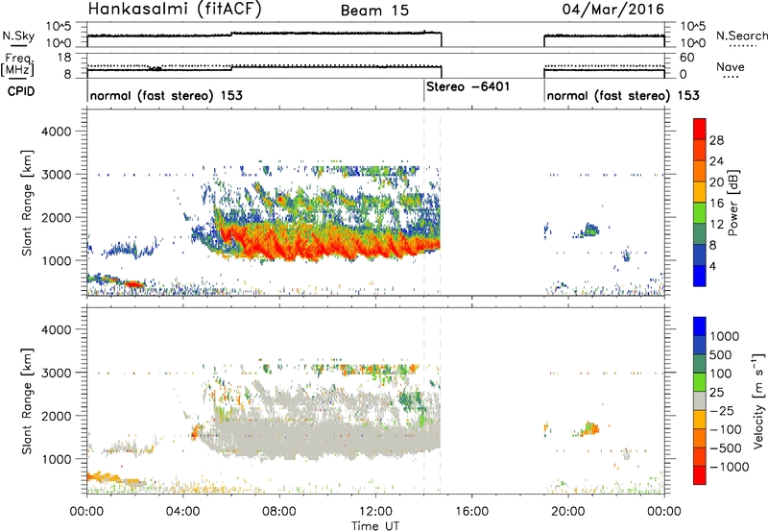Click the 16:00 time tick label

471,512
